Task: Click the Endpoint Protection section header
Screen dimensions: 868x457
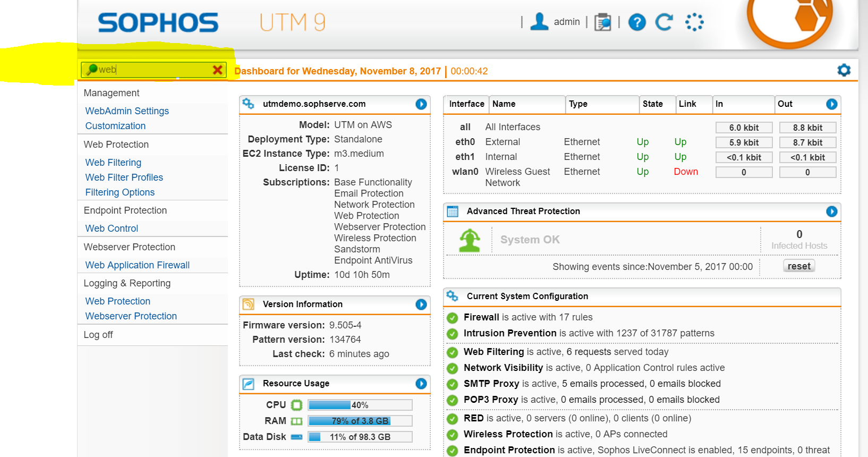Action: pyautogui.click(x=125, y=210)
